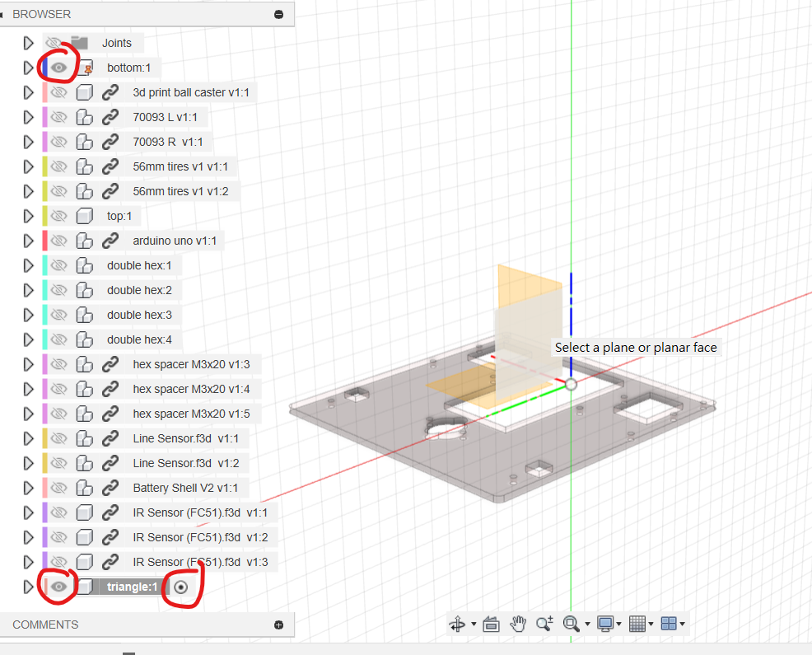Toggle visibility of triangle:1 component
Image resolution: width=812 pixels, height=655 pixels.
point(58,587)
